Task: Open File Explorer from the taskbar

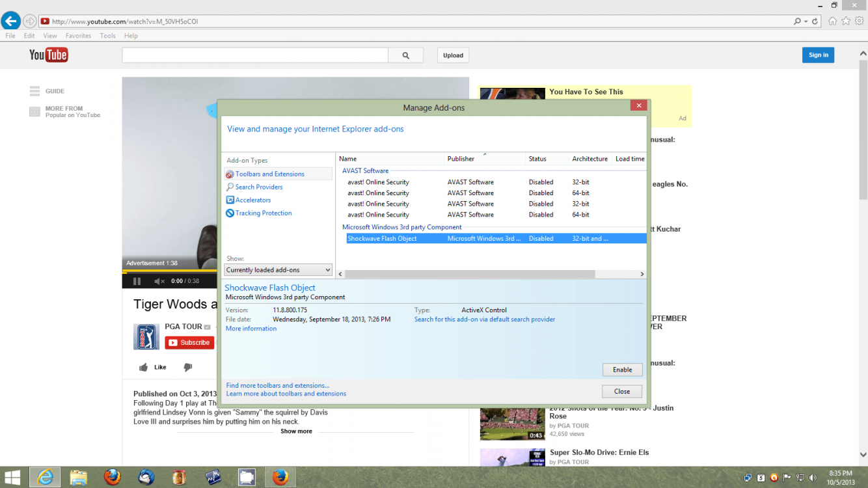Action: pos(79,478)
